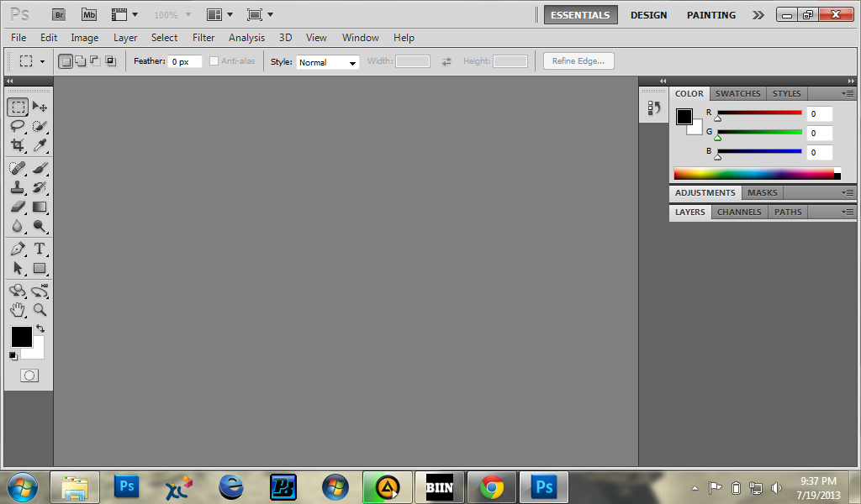Switch to the Painting workspace
Viewport: 861px width, 504px height.
(711, 15)
